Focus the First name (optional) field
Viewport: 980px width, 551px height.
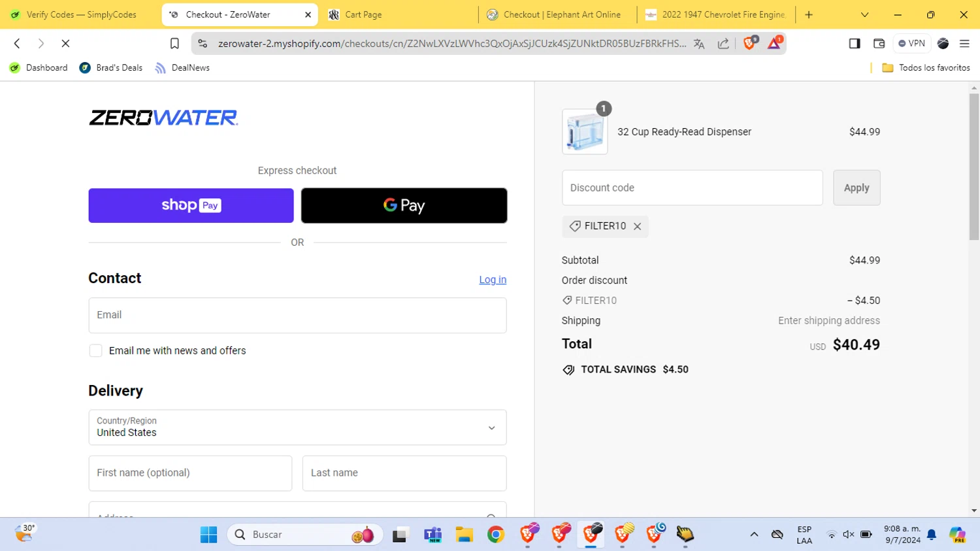(x=190, y=473)
